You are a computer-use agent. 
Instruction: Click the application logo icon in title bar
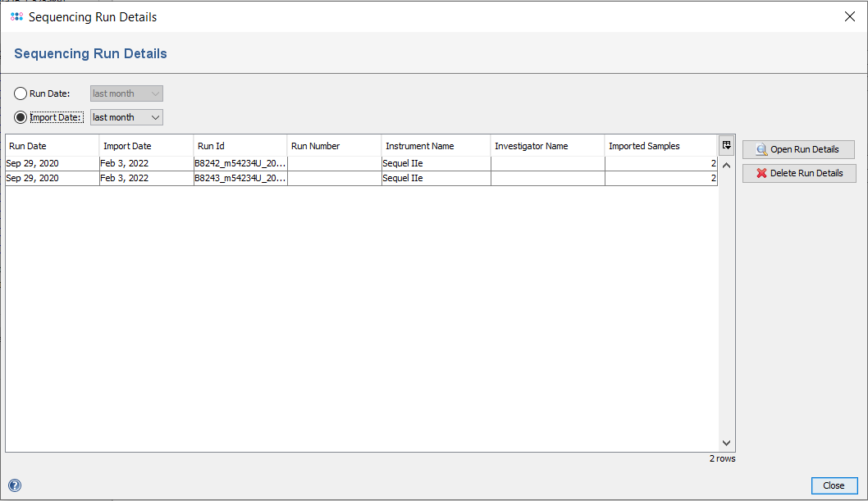click(16, 17)
